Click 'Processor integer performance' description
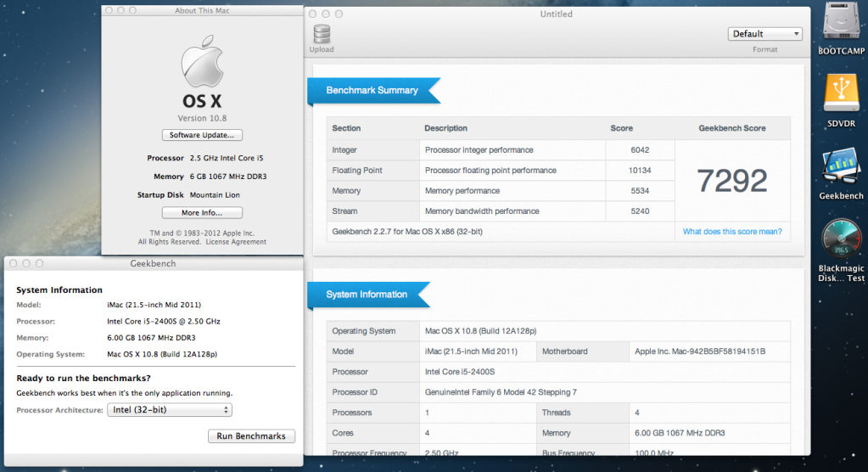The image size is (868, 472). 479,150
